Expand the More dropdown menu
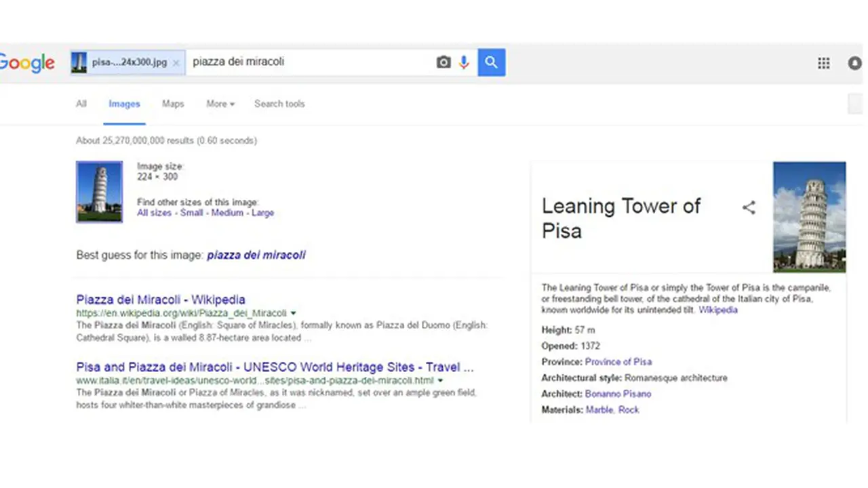The height and width of the screenshot is (488, 868). point(220,104)
